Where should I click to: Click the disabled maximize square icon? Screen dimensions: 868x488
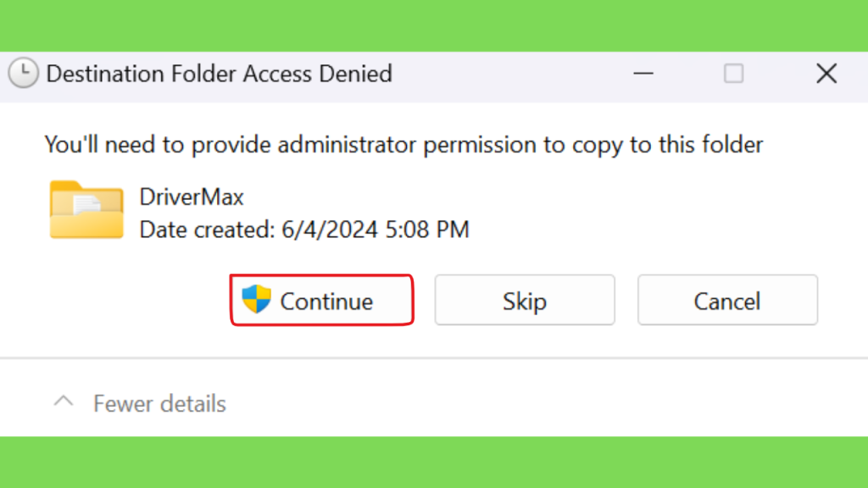[x=733, y=73]
